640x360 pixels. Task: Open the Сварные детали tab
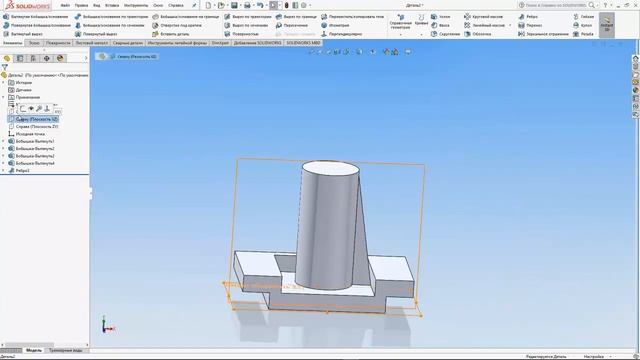[128, 43]
